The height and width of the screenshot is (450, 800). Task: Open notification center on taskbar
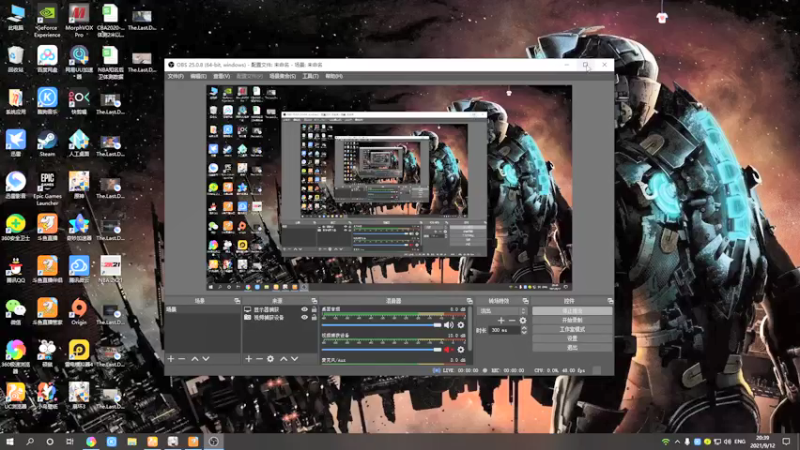click(786, 441)
